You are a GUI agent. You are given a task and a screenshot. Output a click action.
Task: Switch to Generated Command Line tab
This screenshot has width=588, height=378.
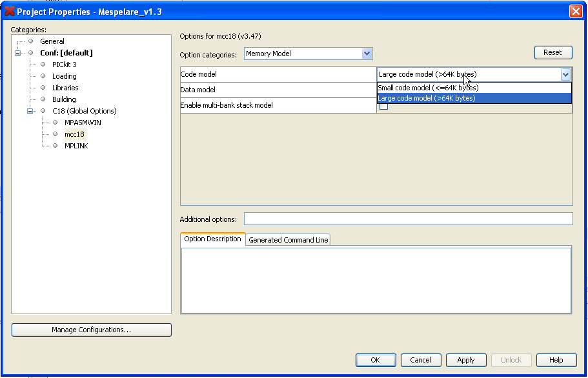coord(289,240)
